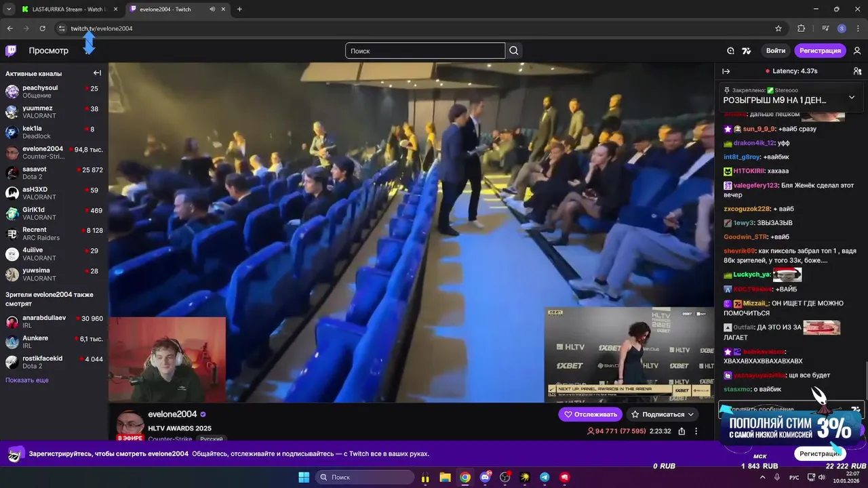Image resolution: width=868 pixels, height=488 pixels.
Task: Collapse the Активные каналы sidebar
Action: pyautogui.click(x=97, y=73)
